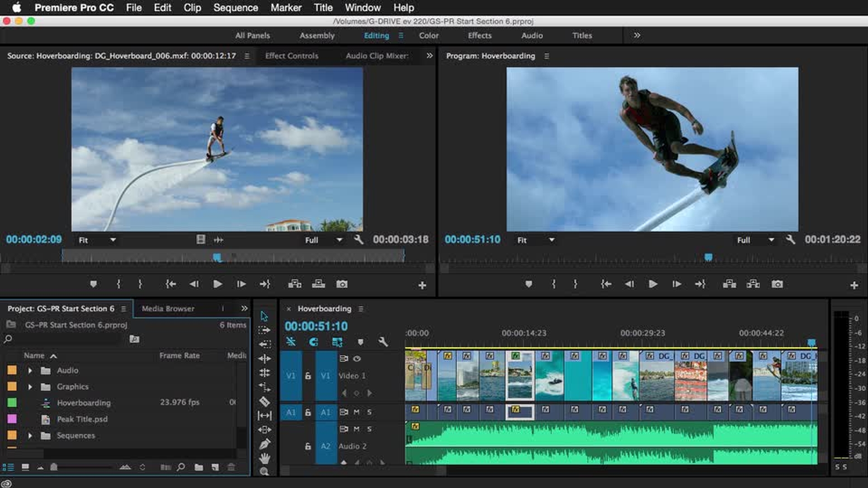Viewport: 868px width, 488px height.
Task: Select the Selection tool arrow
Action: [x=264, y=316]
